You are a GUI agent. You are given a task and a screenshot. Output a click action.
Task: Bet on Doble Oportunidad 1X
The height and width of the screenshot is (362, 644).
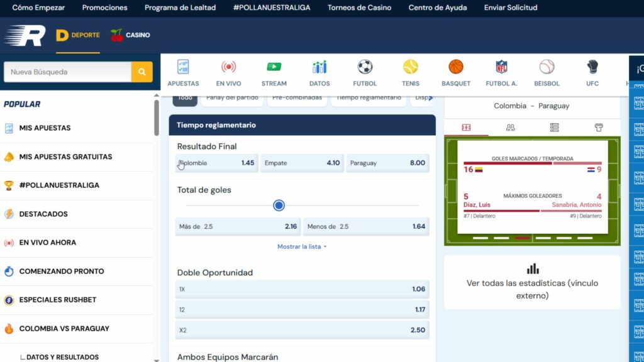[303, 289]
